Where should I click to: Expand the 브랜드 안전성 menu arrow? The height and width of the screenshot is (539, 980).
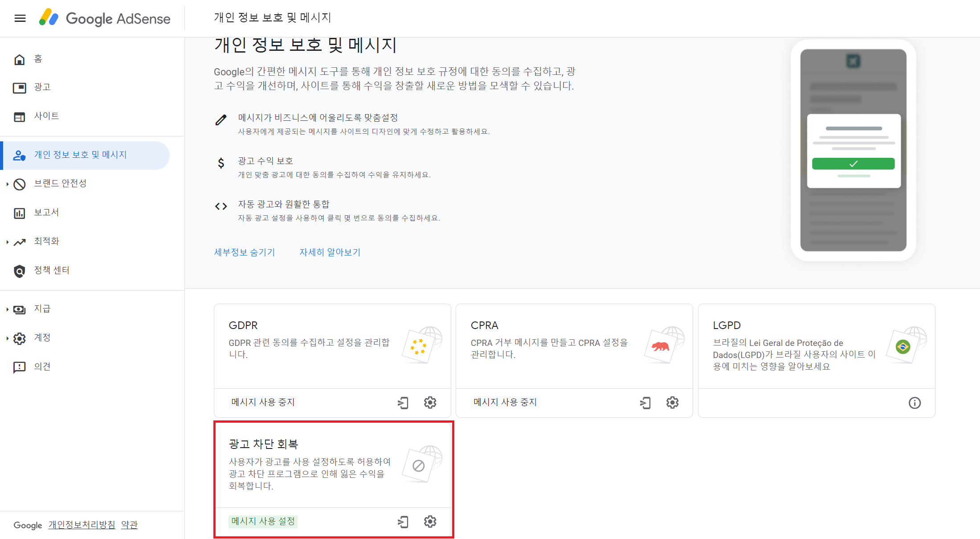pyautogui.click(x=8, y=184)
